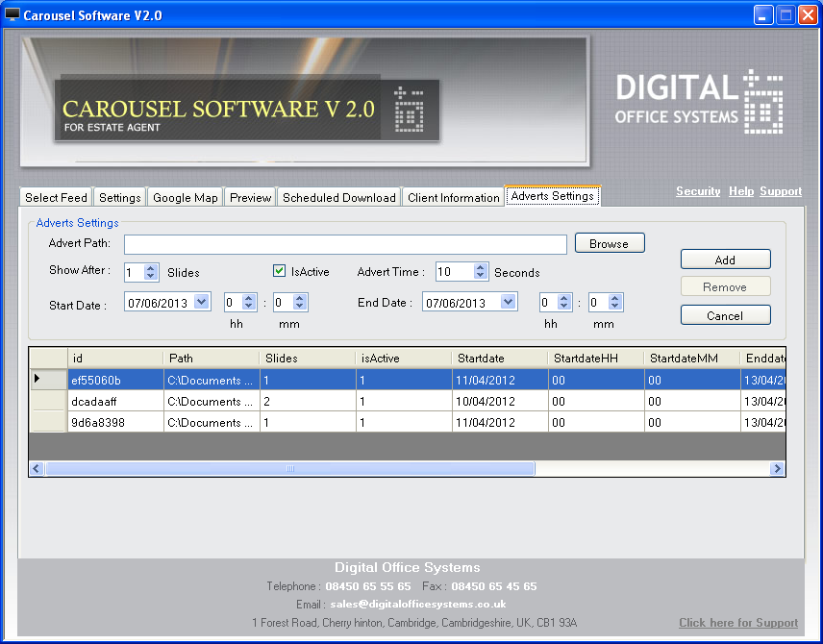Viewport: 823px width, 644px height.
Task: Switch to the Settings tab
Action: click(x=120, y=197)
